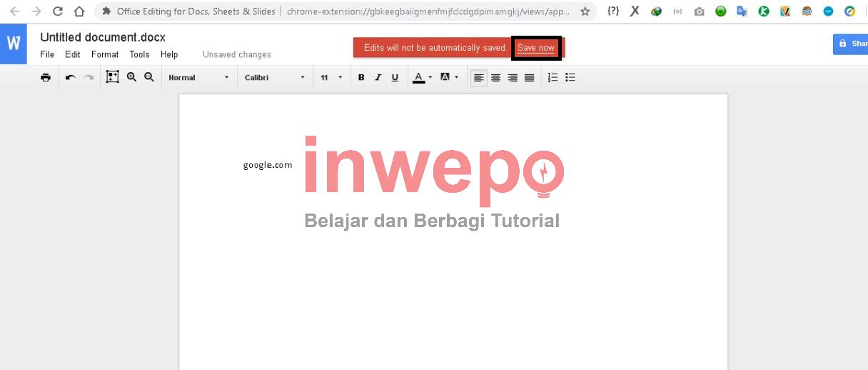Open the font size 11 dropdown

331,77
